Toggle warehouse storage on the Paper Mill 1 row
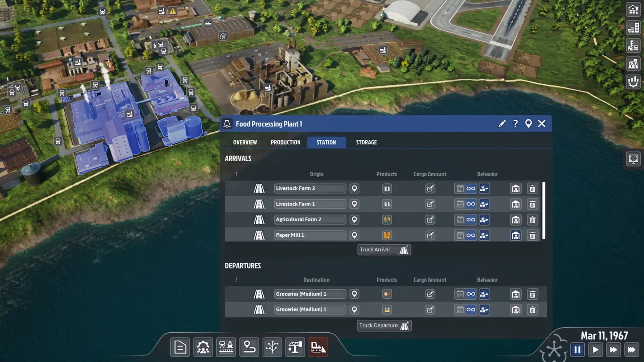Viewport: 644px width, 362px height. 516,235
